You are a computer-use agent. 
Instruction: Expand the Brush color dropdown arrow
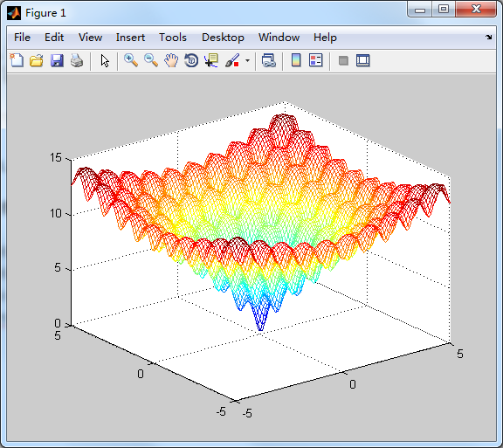pyautogui.click(x=247, y=60)
